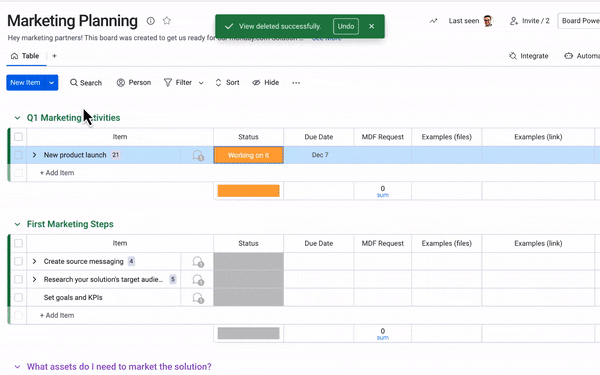
Task: Check Create source messaging checkbox
Action: [18, 261]
